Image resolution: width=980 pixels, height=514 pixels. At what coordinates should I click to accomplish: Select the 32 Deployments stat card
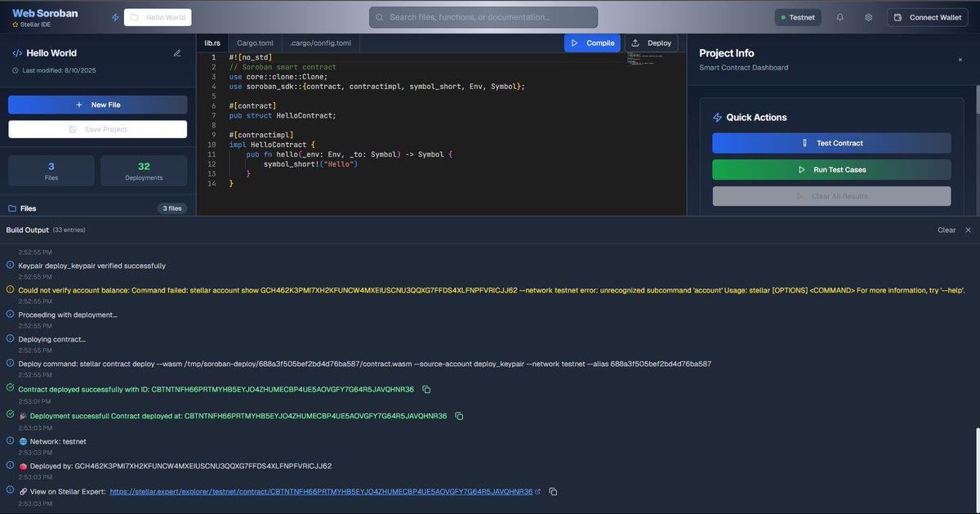pos(144,171)
